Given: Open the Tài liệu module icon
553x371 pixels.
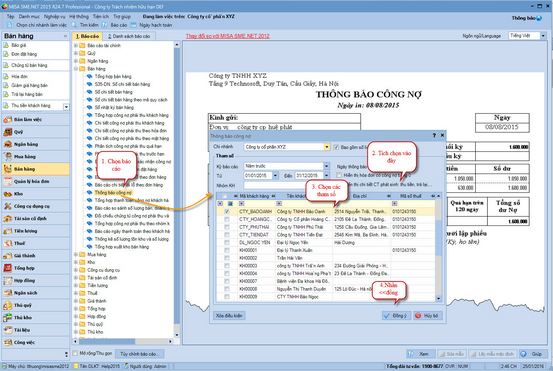Looking at the screenshot, I should [x=8, y=330].
